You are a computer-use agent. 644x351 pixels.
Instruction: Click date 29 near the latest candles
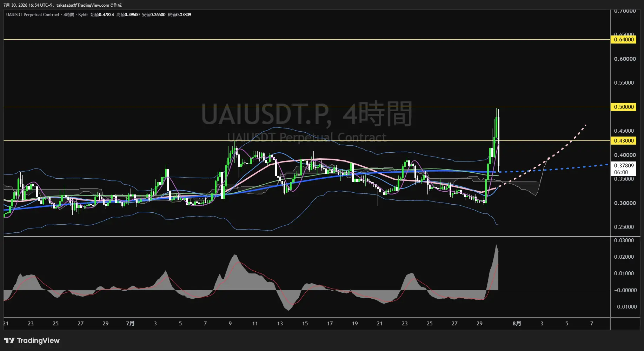(x=479, y=323)
